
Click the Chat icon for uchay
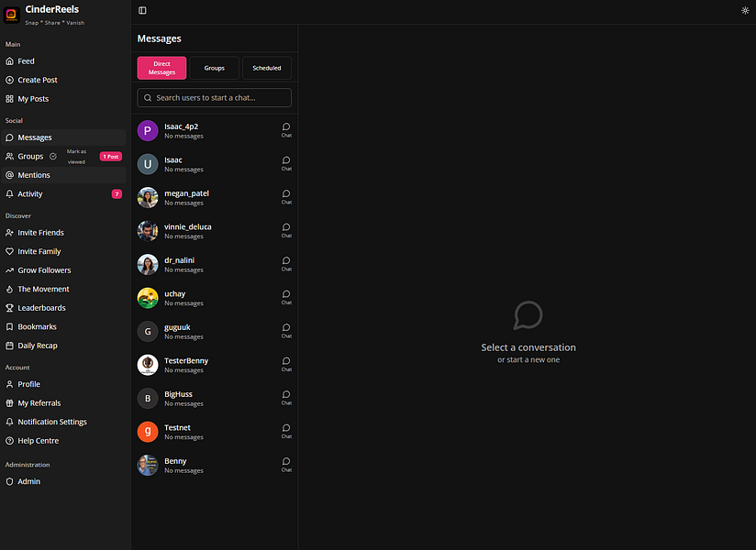coord(286,297)
